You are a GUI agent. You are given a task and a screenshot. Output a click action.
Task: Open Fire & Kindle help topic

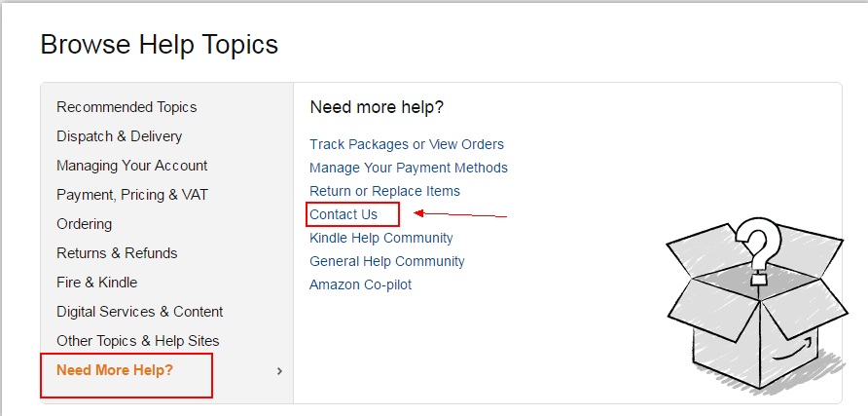click(x=97, y=283)
